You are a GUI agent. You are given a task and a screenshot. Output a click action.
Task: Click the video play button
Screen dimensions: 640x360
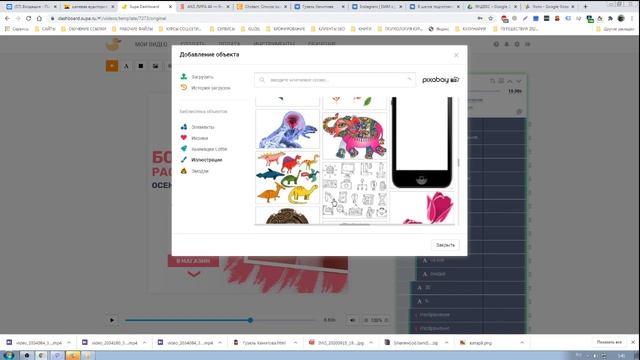[112, 320]
